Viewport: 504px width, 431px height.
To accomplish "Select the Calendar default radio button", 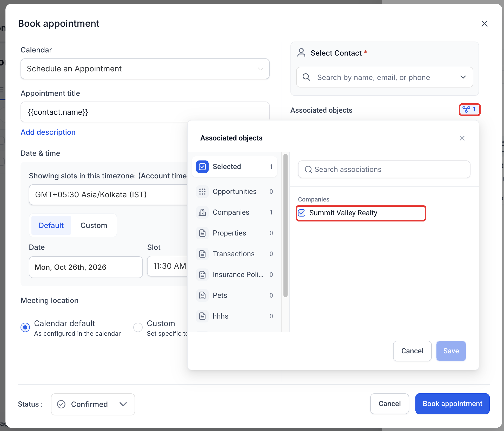I will click(25, 327).
